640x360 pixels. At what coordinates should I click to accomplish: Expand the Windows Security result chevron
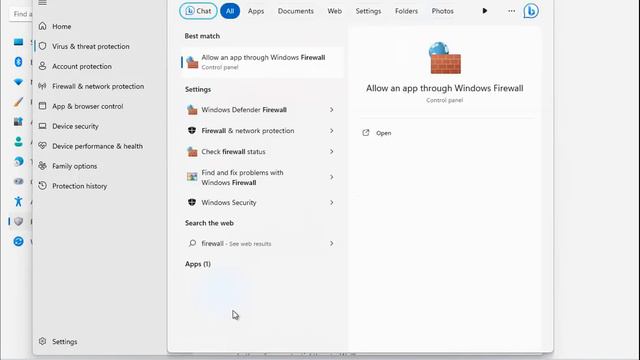coord(331,202)
